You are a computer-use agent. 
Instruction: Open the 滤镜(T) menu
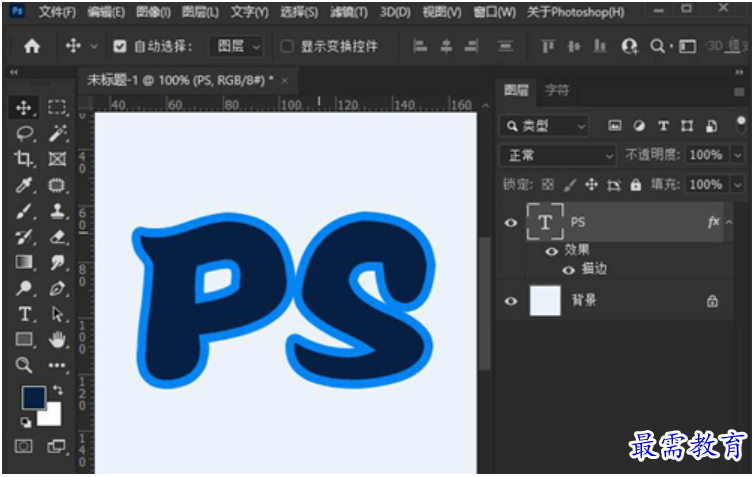349,12
